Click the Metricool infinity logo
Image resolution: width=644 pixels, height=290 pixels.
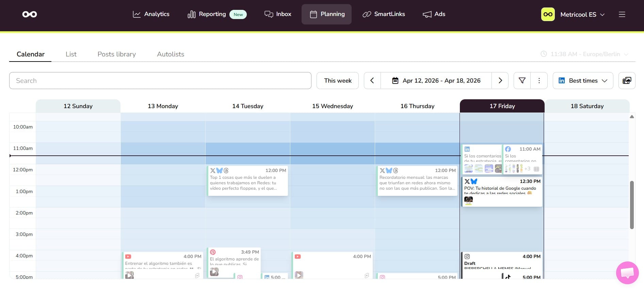pyautogui.click(x=30, y=14)
